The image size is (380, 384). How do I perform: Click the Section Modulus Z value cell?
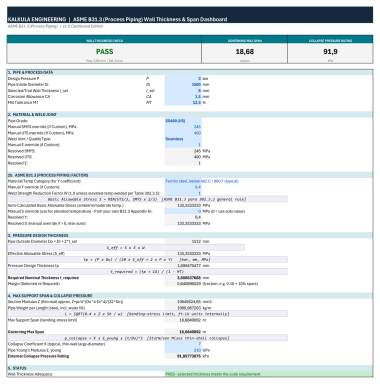183,302
